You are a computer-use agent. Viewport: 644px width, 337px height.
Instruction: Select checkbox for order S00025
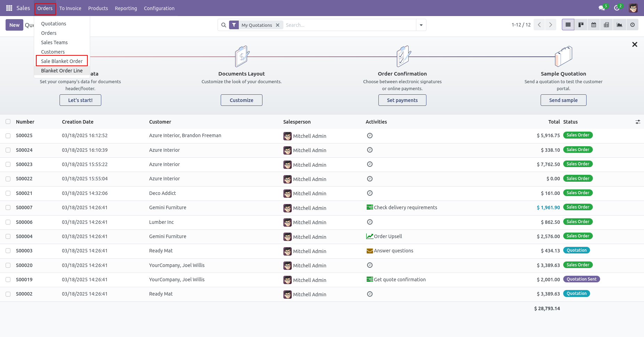(x=8, y=136)
